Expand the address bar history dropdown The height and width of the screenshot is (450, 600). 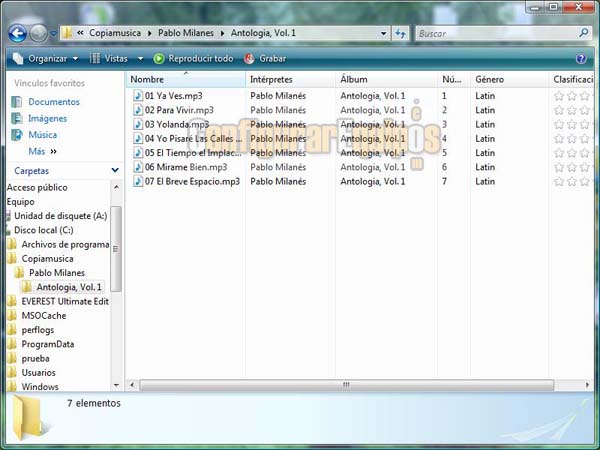383,33
